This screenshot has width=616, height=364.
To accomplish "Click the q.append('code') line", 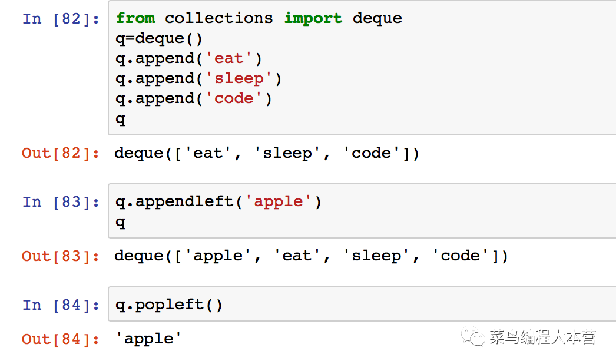I will point(193,99).
